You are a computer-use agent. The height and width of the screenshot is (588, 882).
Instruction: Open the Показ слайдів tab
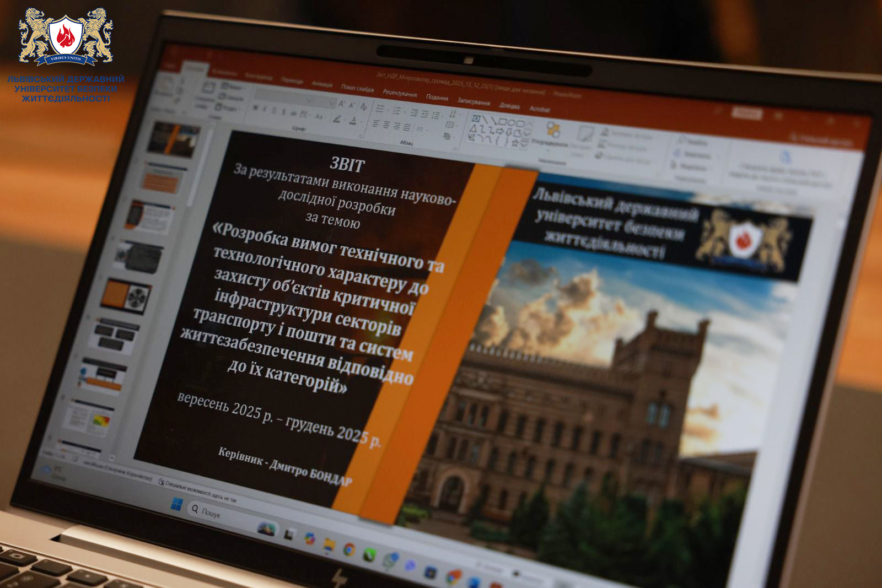(357, 88)
